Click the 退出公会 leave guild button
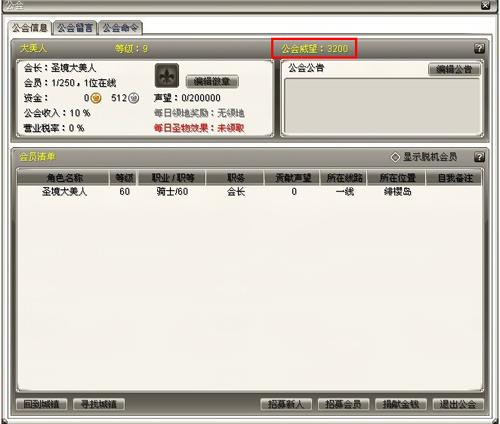500x424 pixels. click(x=458, y=404)
